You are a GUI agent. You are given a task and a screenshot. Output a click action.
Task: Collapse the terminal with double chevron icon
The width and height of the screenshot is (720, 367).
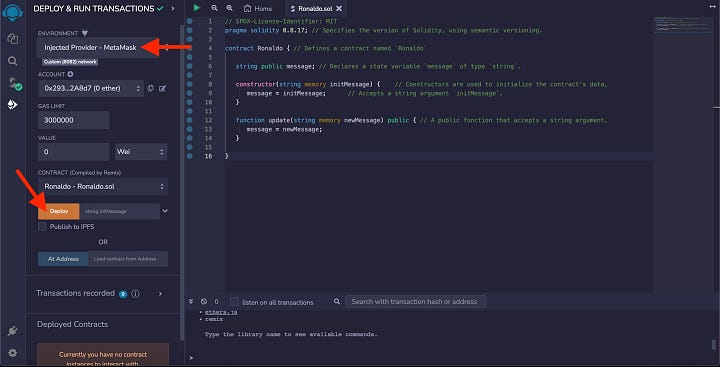click(x=191, y=302)
